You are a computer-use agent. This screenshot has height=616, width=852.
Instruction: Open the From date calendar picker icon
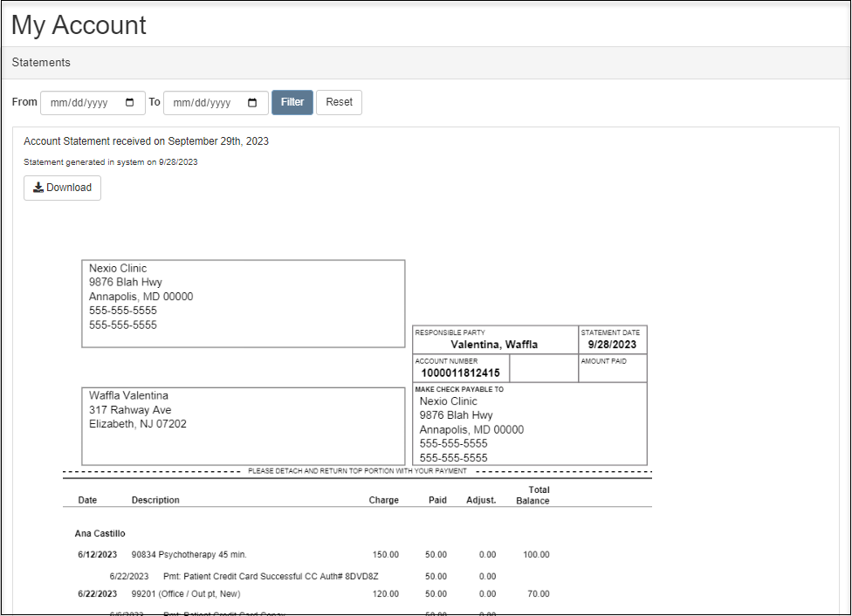tap(130, 103)
